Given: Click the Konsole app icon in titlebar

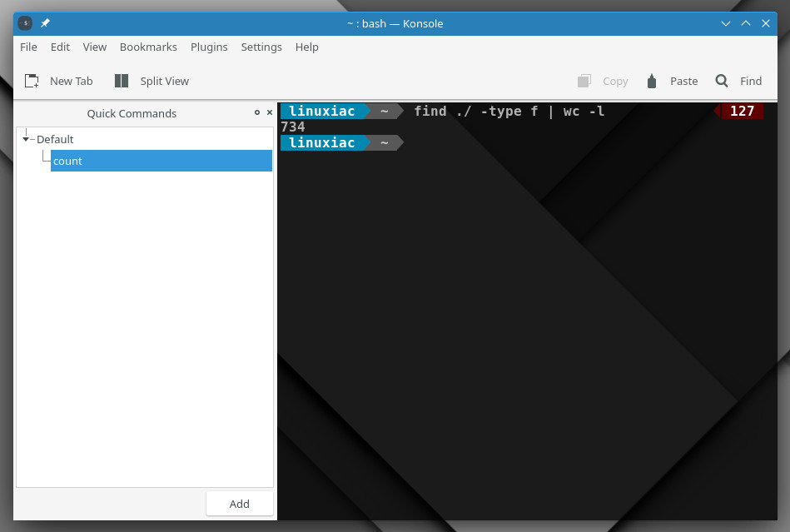Looking at the screenshot, I should click(25, 23).
